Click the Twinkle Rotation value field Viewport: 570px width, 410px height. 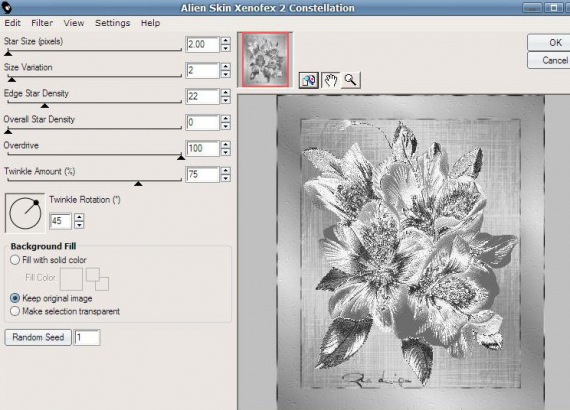(60, 221)
